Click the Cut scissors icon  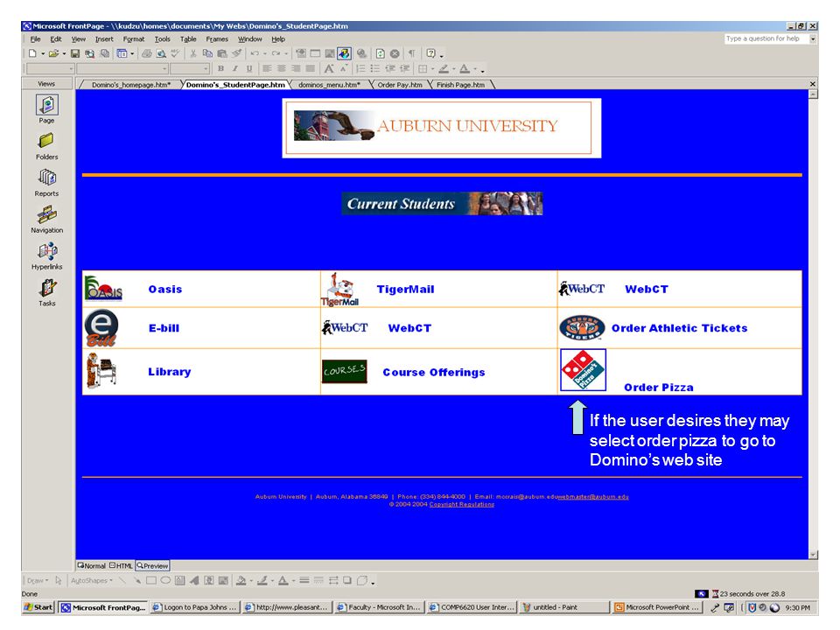192,53
